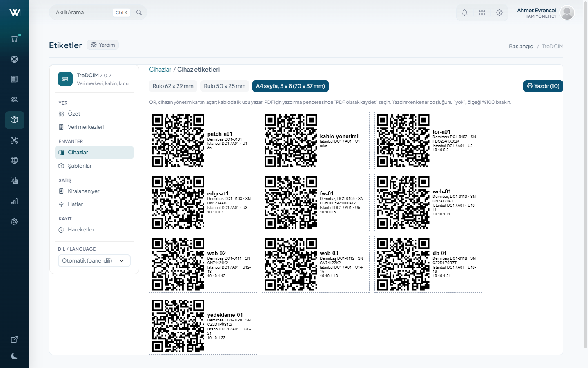The image size is (588, 368).
Task: Open the customers people sidebar icon
Action: [14, 99]
